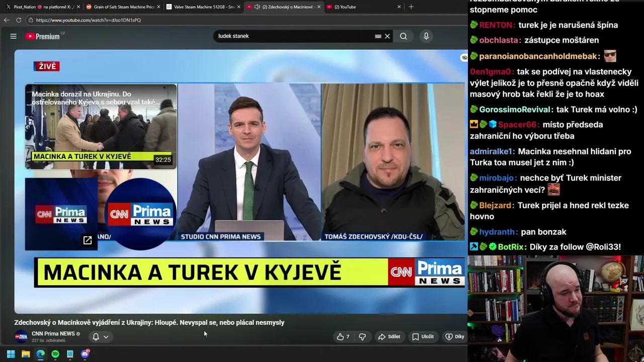Click the 32:25 duration badge
Viewport: 644px width, 362px height.
tap(163, 159)
